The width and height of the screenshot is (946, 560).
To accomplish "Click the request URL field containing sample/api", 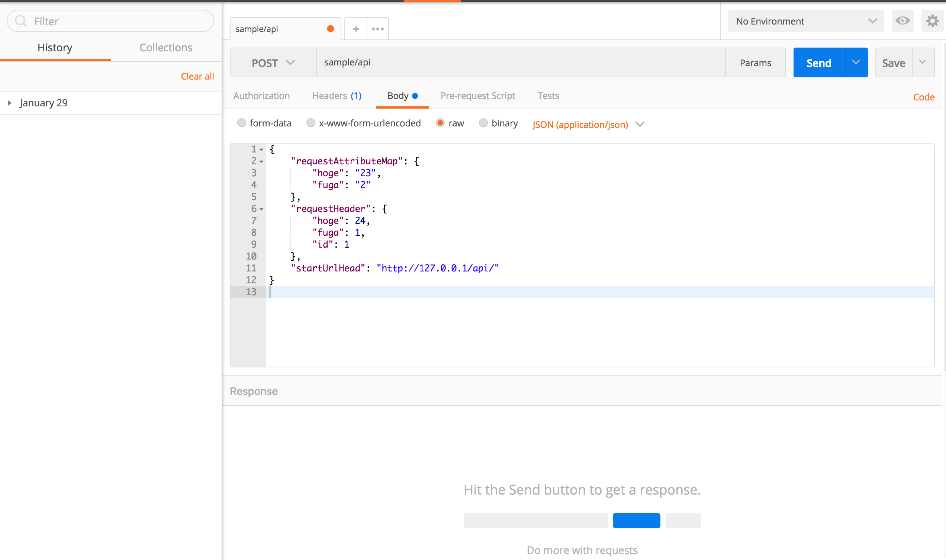I will pyautogui.click(x=521, y=62).
